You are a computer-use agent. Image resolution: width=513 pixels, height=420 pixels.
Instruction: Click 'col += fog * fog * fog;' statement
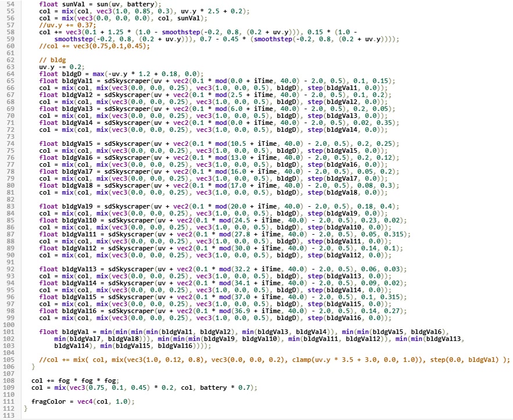76,380
